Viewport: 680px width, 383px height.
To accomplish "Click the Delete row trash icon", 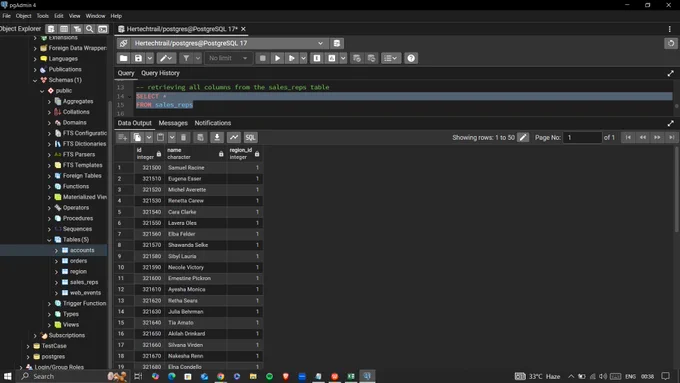I will 183,137.
